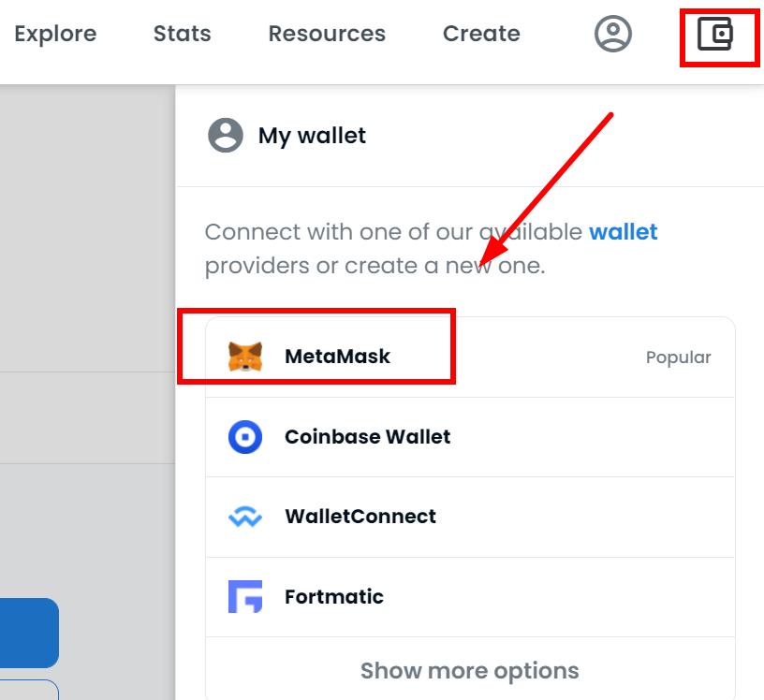Open the Explore menu
This screenshot has height=700, width=764.
click(55, 34)
